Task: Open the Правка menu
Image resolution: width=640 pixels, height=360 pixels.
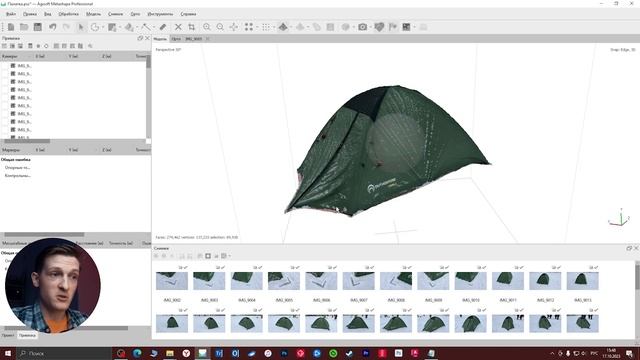Action: 30,14
